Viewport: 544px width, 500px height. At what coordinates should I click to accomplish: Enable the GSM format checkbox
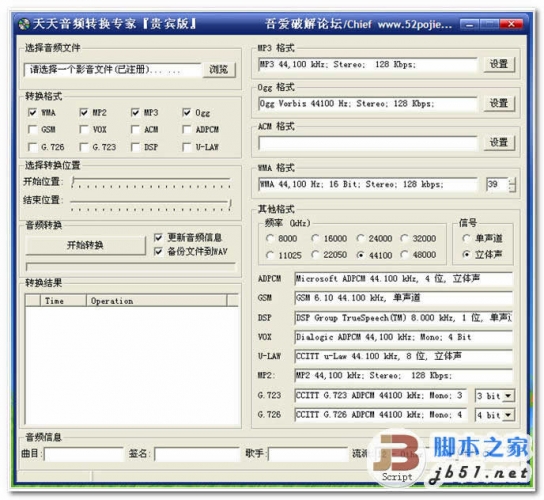point(33,129)
